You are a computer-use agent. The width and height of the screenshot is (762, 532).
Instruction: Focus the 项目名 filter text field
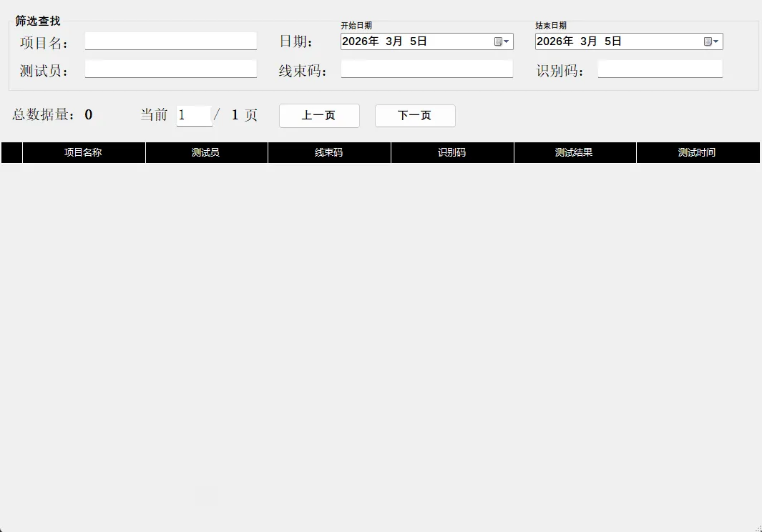click(x=170, y=41)
